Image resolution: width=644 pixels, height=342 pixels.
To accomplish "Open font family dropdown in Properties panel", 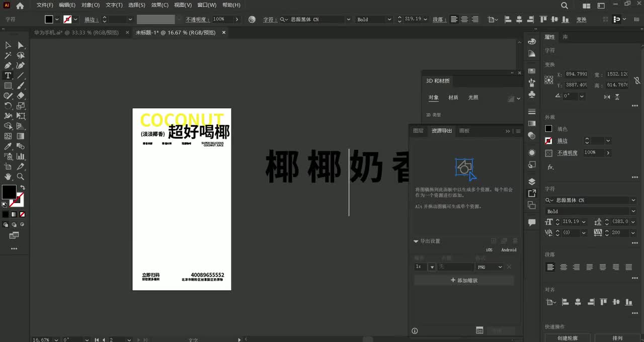I will coord(633,200).
